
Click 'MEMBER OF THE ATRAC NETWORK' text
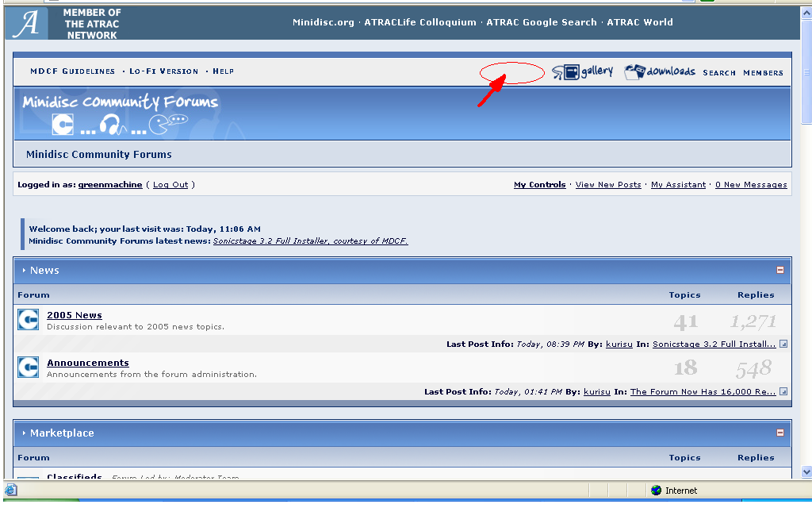coord(92,24)
